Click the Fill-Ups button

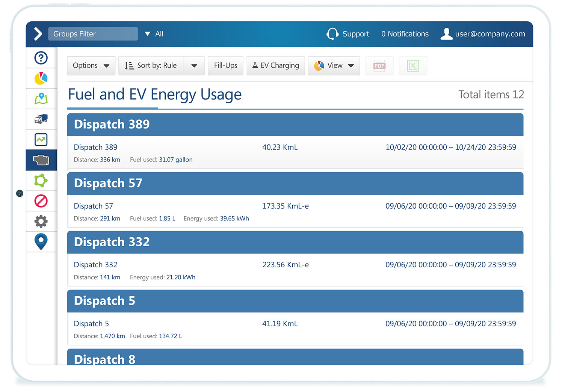point(225,66)
